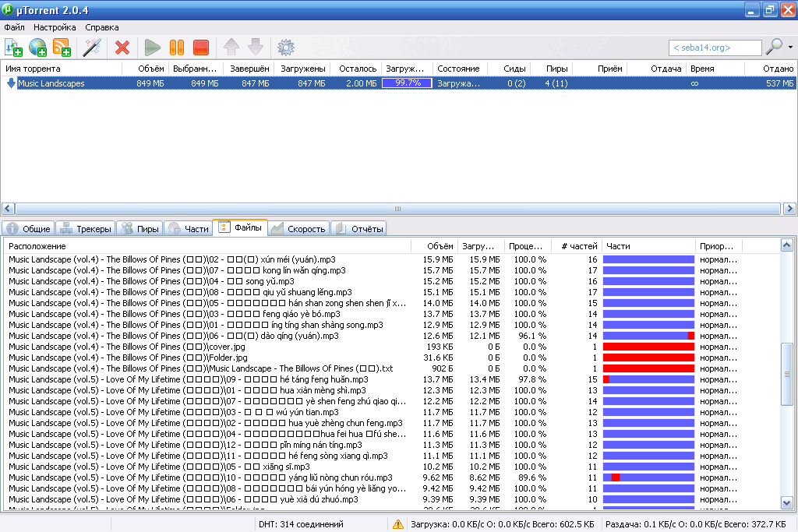
Task: Switch to the Части tab
Action: pos(189,229)
